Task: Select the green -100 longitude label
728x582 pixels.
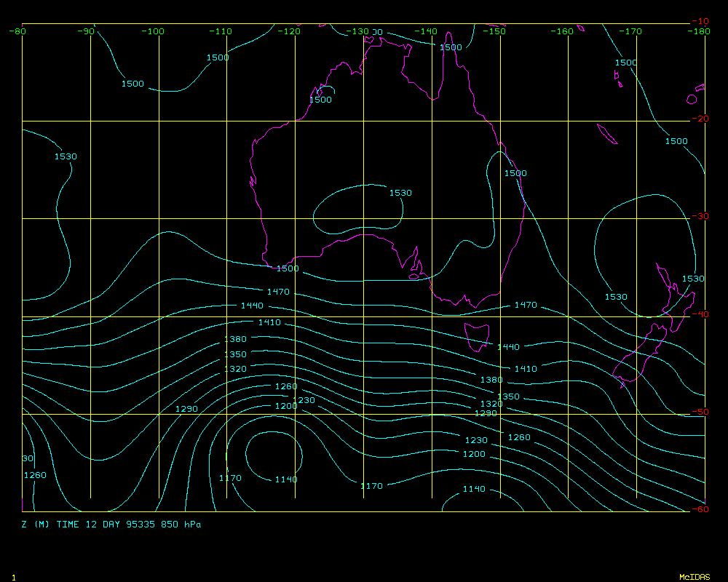Action: [153, 31]
